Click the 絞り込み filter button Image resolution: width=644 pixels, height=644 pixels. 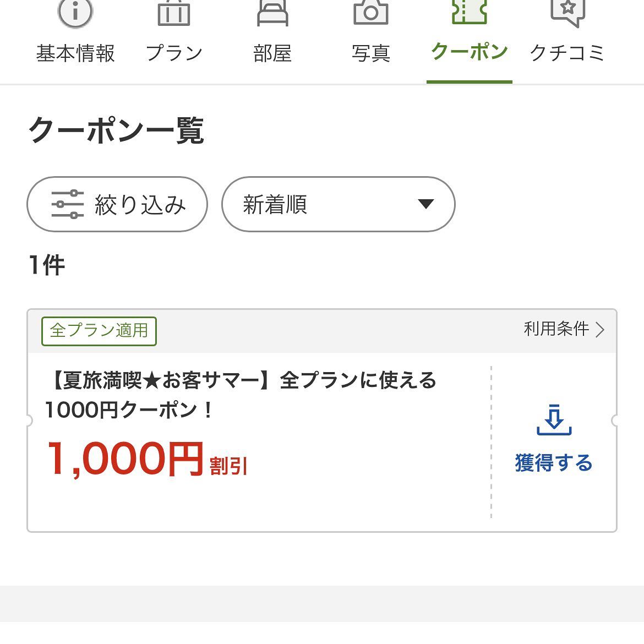tap(117, 204)
